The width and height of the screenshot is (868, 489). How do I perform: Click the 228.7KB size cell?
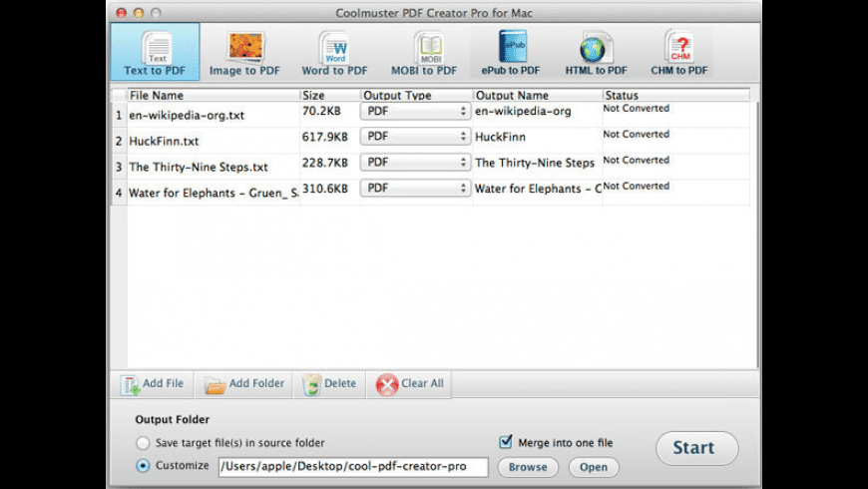[x=325, y=163]
